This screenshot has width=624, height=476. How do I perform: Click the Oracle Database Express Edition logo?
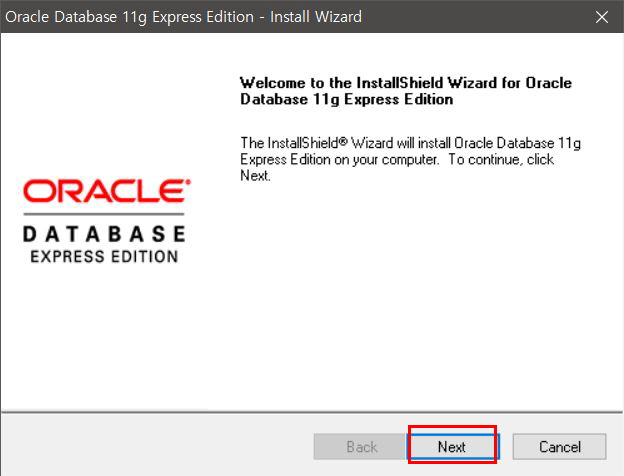(x=107, y=221)
